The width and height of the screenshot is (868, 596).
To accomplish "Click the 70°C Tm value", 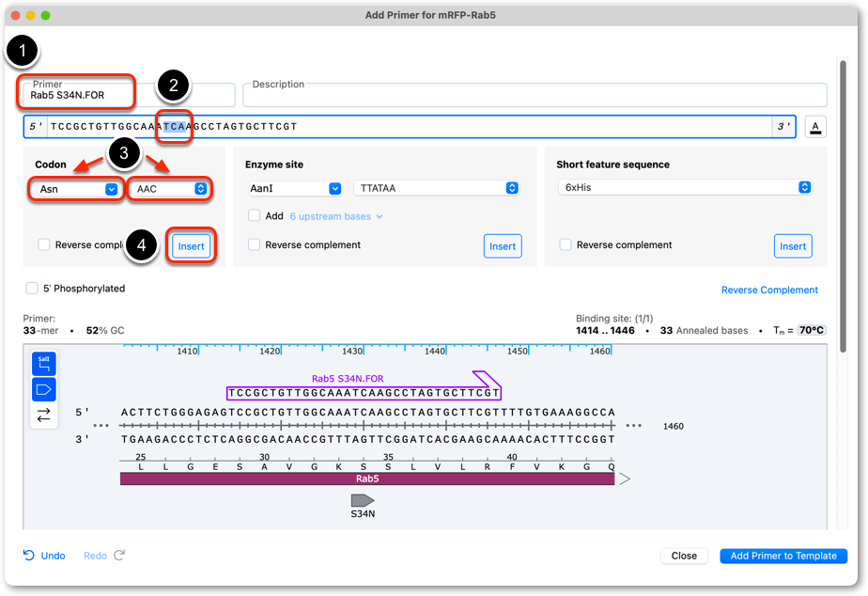I will 812,330.
